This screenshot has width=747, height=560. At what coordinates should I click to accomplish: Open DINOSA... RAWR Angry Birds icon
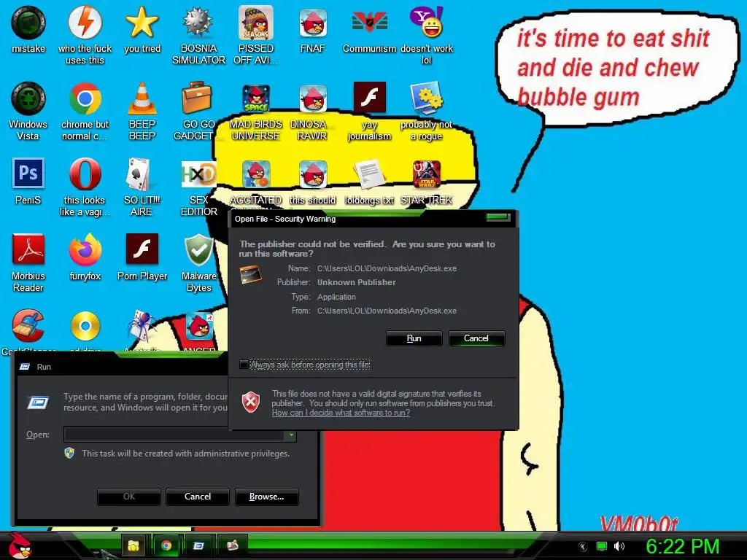[x=312, y=98]
